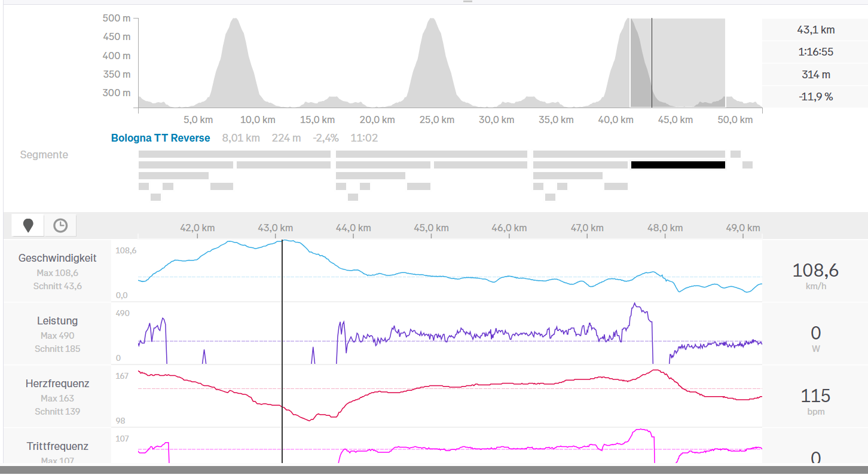Click the 1:16:55 elapsed time readout

[x=815, y=52]
